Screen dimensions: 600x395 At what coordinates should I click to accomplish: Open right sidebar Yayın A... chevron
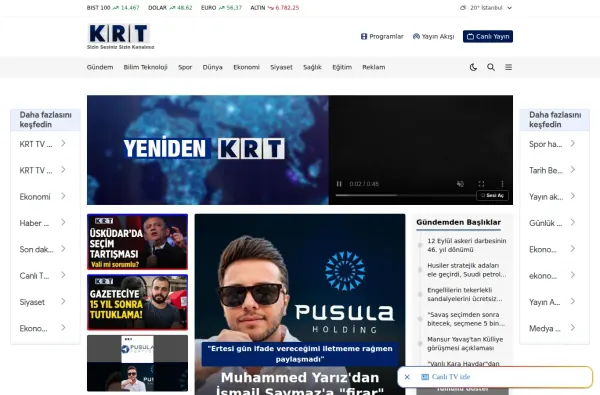coord(572,301)
